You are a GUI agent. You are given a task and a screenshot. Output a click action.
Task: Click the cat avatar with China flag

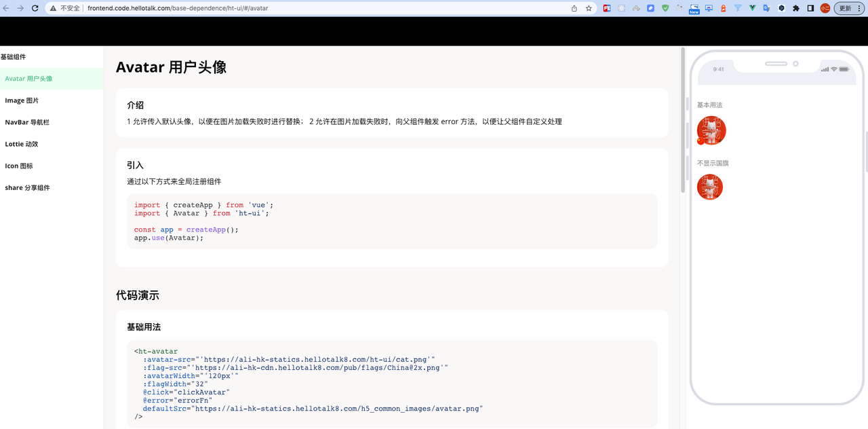(711, 131)
